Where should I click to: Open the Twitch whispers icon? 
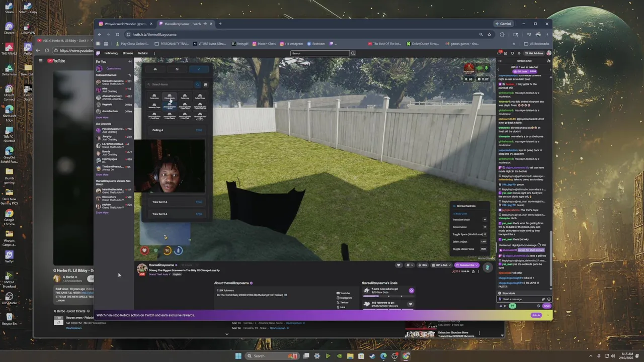[x=512, y=53]
